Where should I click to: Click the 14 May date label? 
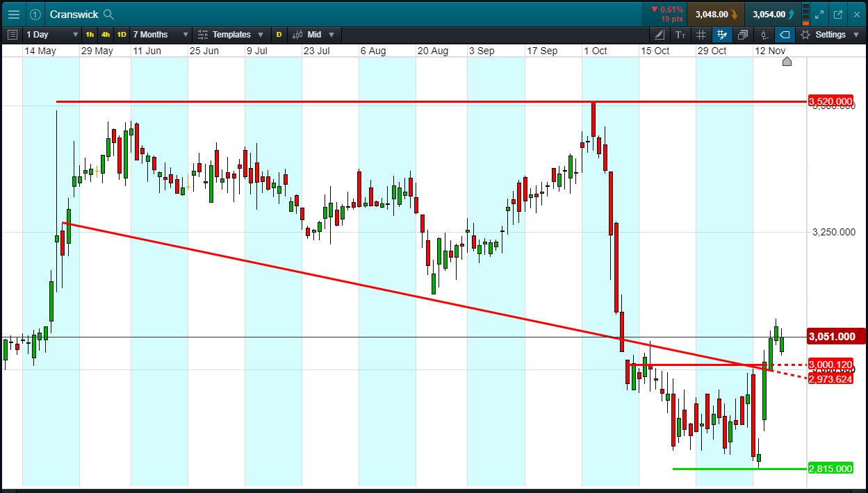click(x=40, y=51)
